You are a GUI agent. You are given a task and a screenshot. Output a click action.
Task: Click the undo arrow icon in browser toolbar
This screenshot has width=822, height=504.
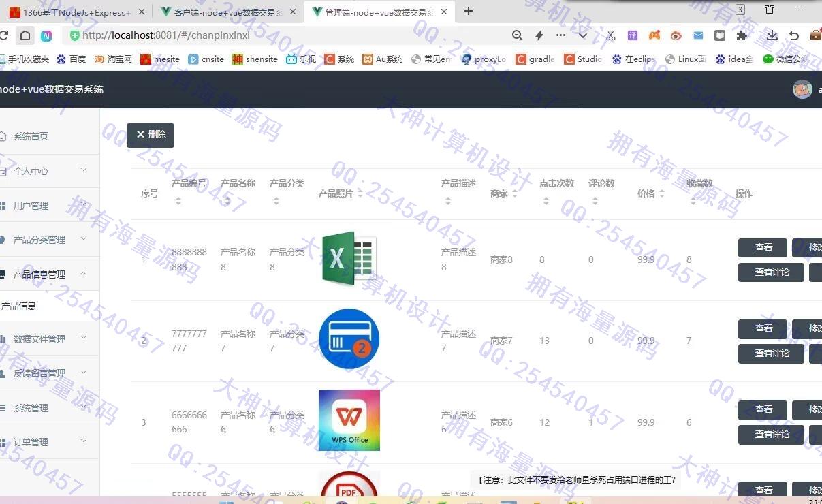click(794, 35)
